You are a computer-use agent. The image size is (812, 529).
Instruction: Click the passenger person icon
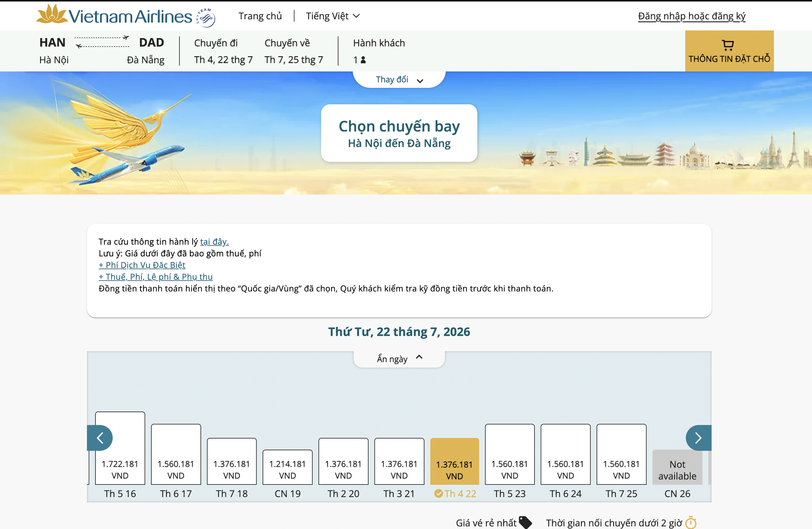[x=363, y=60]
